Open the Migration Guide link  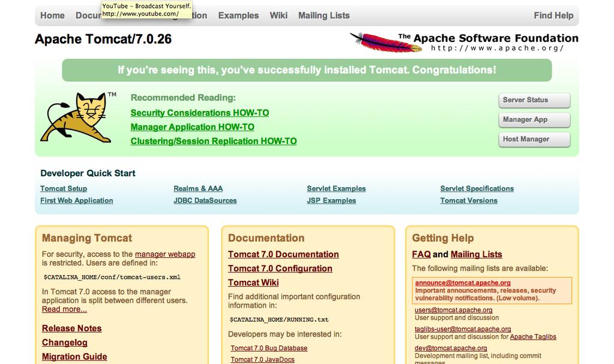(74, 357)
